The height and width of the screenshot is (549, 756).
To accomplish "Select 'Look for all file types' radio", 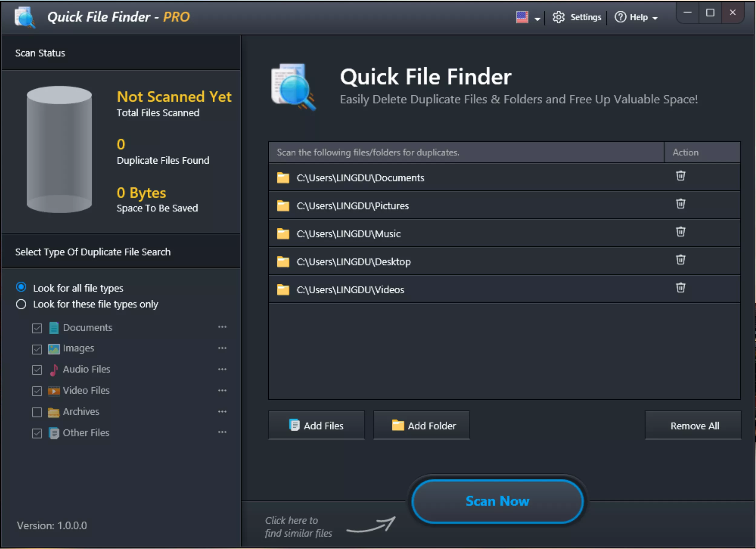I will [x=21, y=287].
